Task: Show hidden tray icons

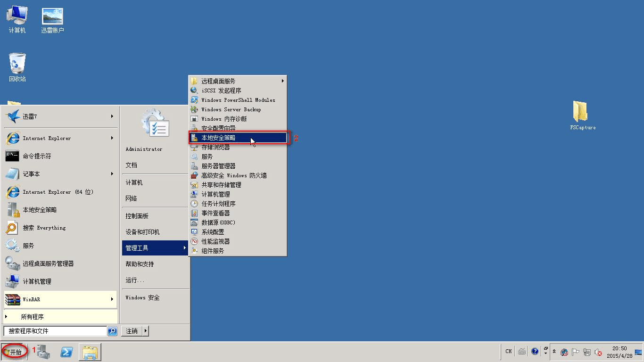Action: click(x=554, y=352)
